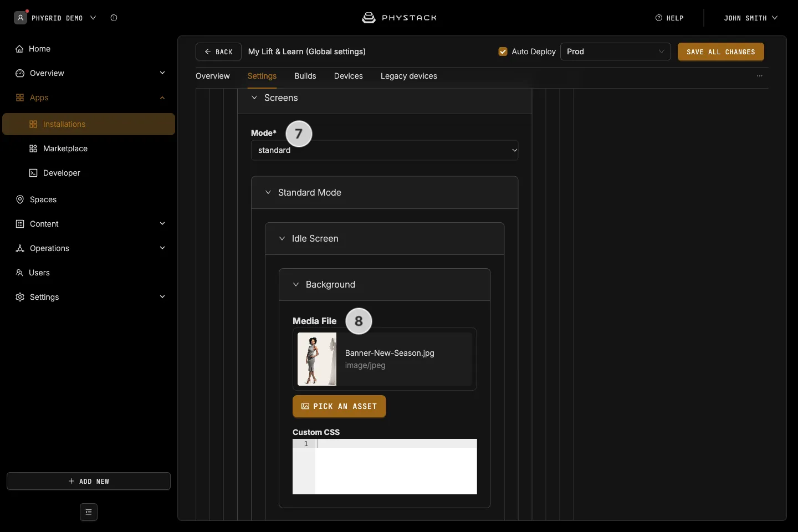Expand the Content sidebar menu chevron

click(162, 223)
